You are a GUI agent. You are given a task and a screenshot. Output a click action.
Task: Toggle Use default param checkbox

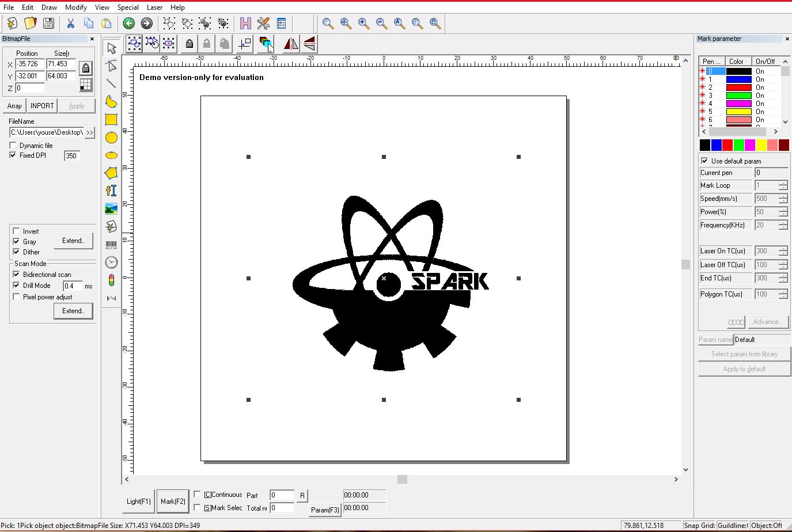click(704, 161)
